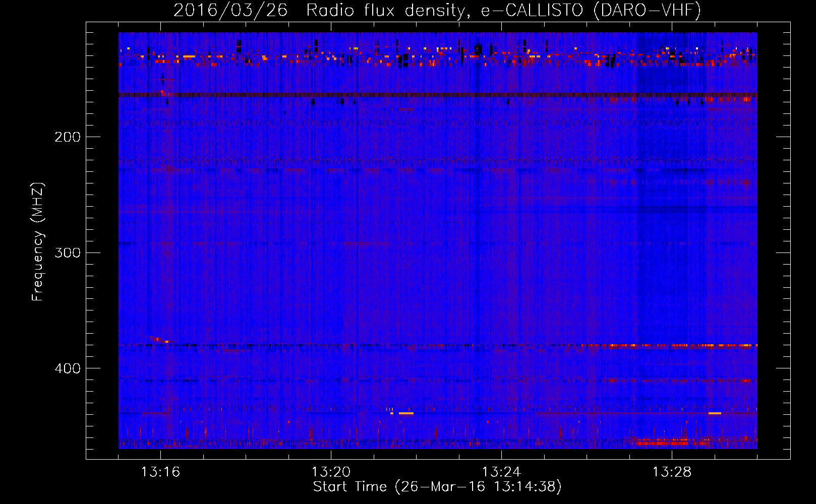Image resolution: width=816 pixels, height=504 pixels.
Task: Click the '13:24' time tick label
Action: (x=501, y=472)
